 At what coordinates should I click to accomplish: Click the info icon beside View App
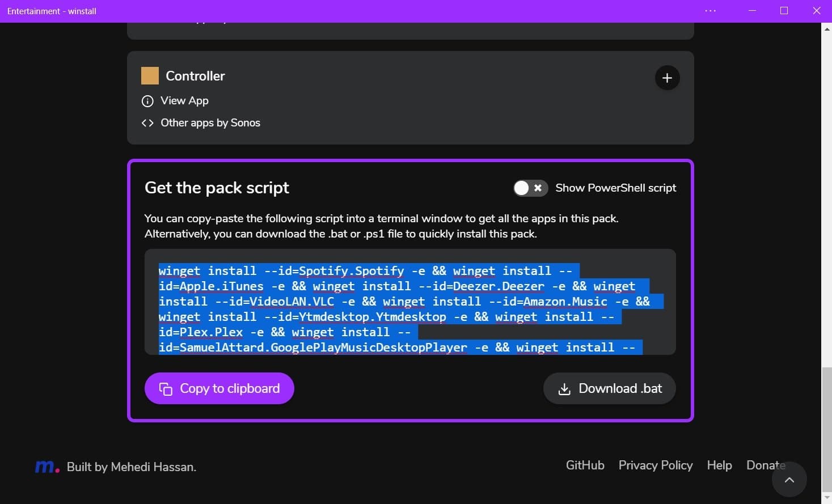[x=147, y=101]
